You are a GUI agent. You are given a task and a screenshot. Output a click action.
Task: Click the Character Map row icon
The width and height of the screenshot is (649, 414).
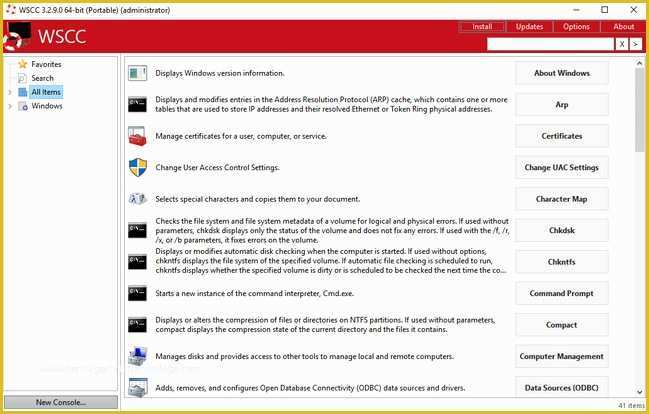point(137,199)
